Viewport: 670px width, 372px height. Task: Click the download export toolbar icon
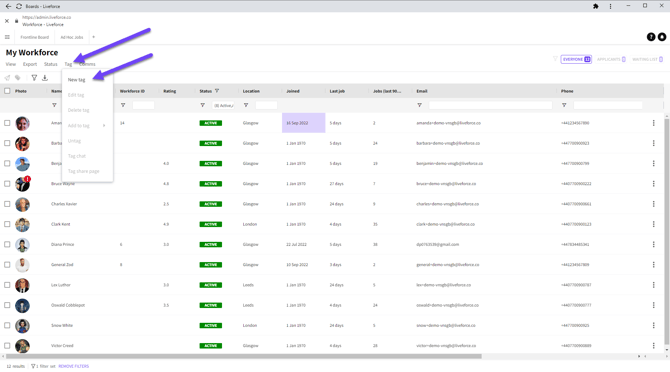pyautogui.click(x=45, y=78)
